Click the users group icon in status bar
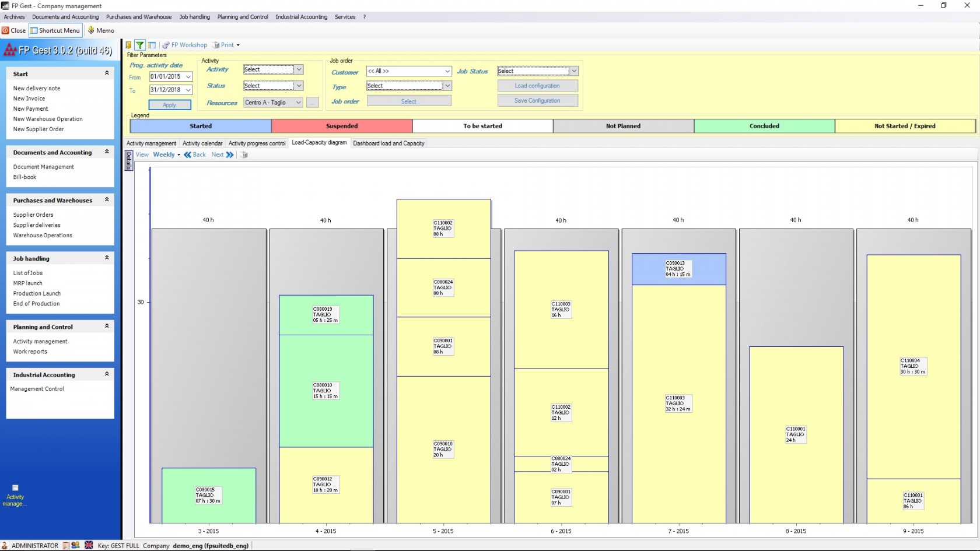The width and height of the screenshot is (980, 551). [76, 546]
